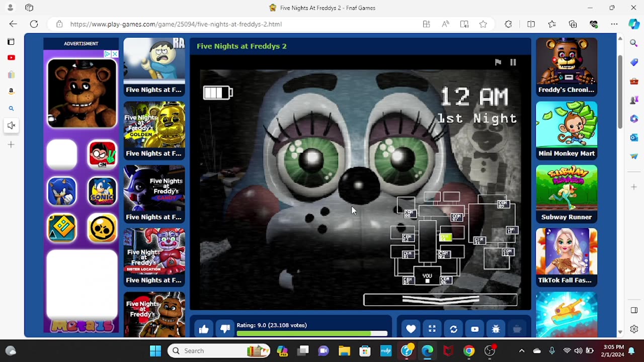Dislike the game with thumbs-down icon
This screenshot has height=362, width=644.
pyautogui.click(x=225, y=329)
